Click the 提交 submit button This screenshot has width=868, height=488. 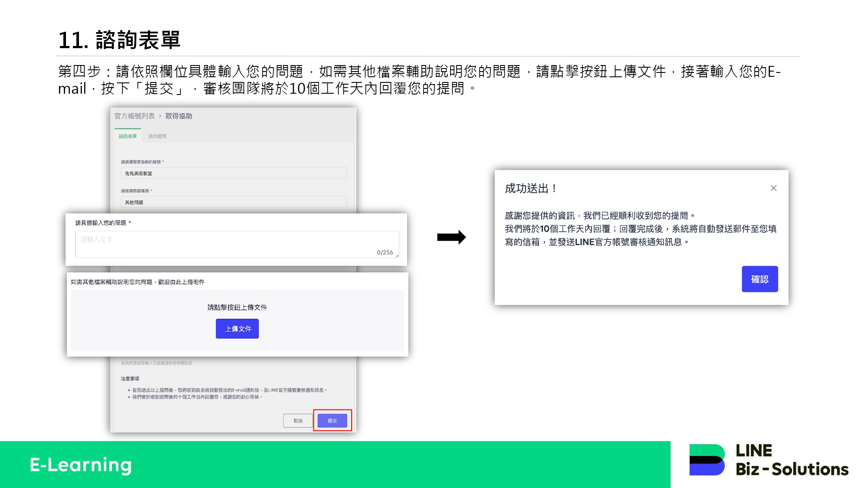(x=332, y=420)
